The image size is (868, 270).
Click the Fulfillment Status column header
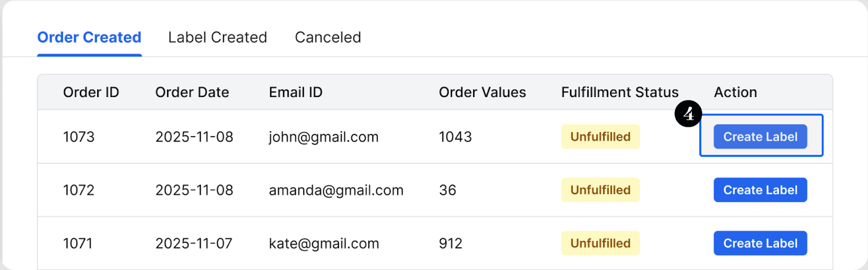coord(620,92)
